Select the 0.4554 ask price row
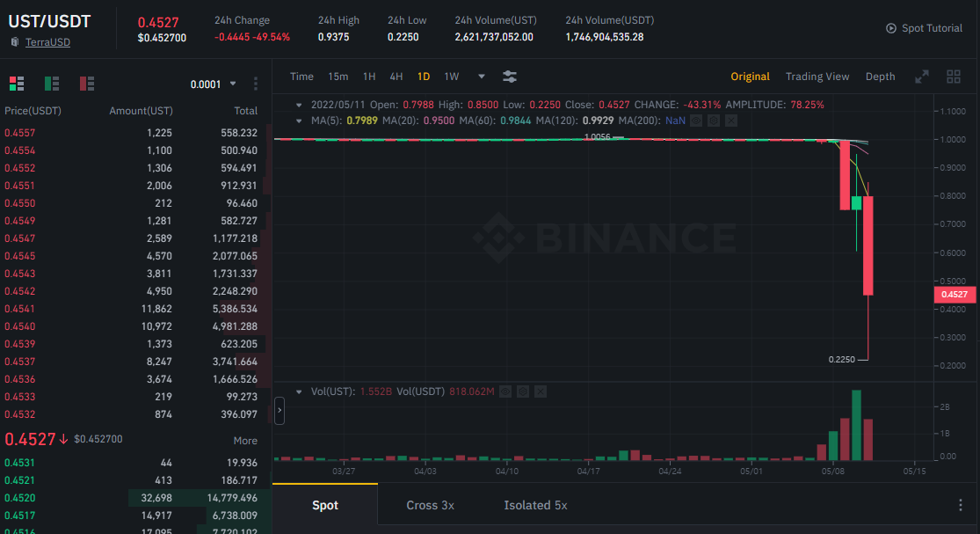 (135, 150)
